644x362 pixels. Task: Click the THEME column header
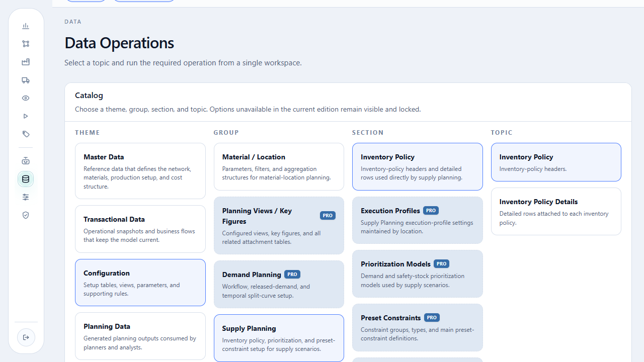click(88, 133)
